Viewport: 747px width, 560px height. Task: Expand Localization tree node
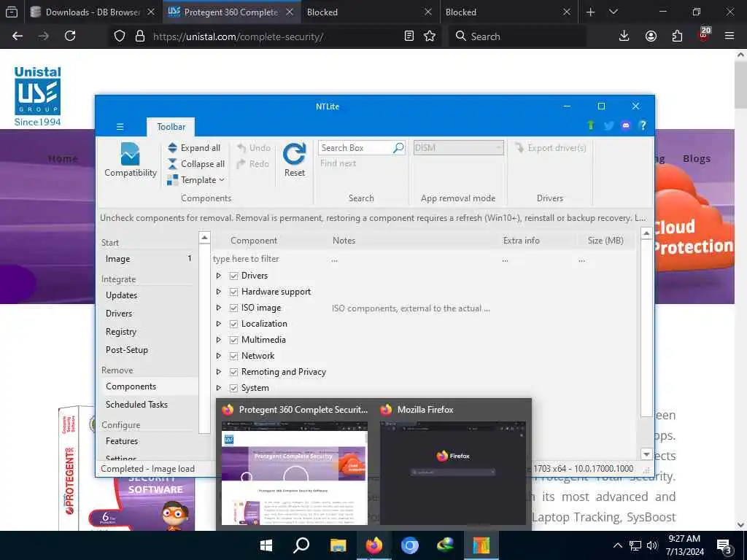click(x=219, y=324)
